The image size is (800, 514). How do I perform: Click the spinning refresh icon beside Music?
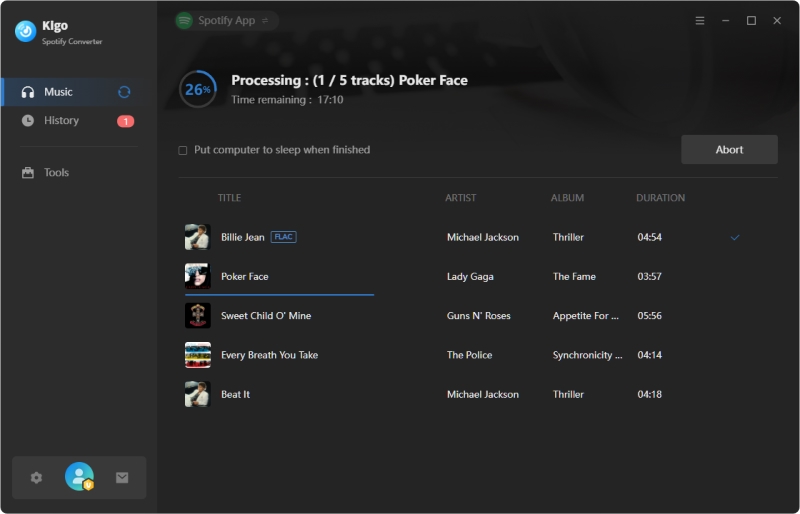[x=124, y=92]
